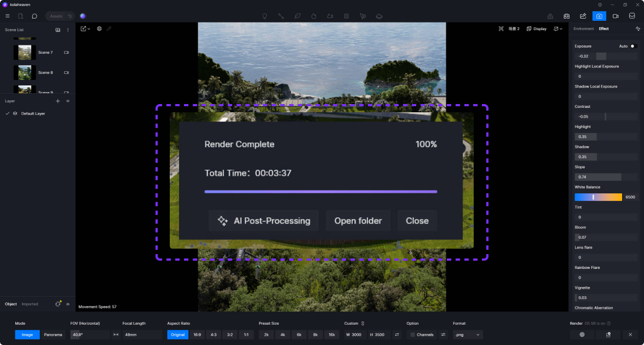The width and height of the screenshot is (644, 345).
Task: Enable the Channels checkbox
Action: 413,335
